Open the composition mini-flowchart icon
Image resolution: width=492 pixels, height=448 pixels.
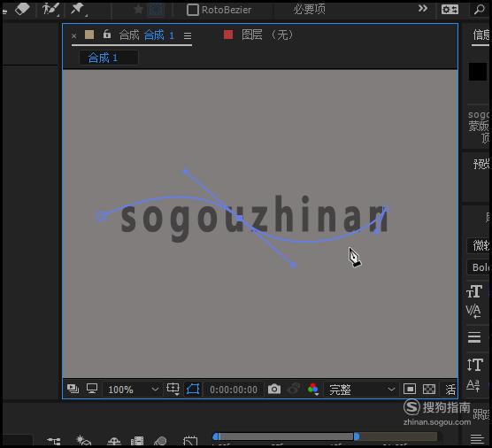pos(54,441)
